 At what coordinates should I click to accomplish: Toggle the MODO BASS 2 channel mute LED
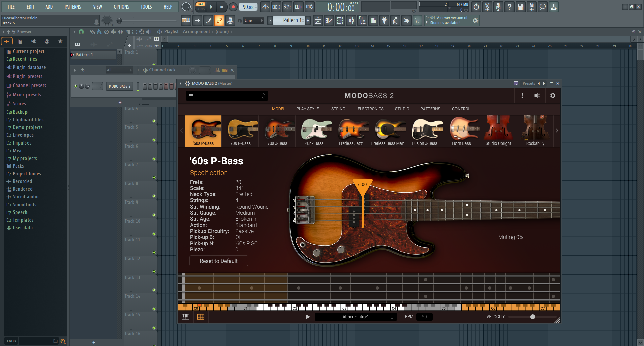pyautogui.click(x=76, y=86)
